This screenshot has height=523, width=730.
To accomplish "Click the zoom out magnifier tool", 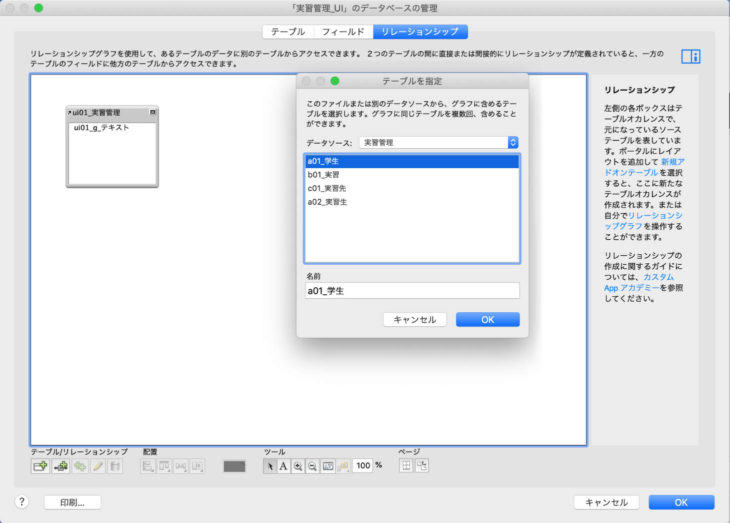I will (x=312, y=466).
